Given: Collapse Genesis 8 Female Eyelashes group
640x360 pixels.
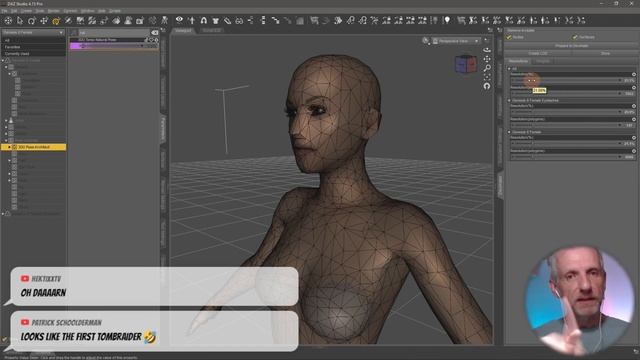Looking at the screenshot, I should tap(509, 100).
